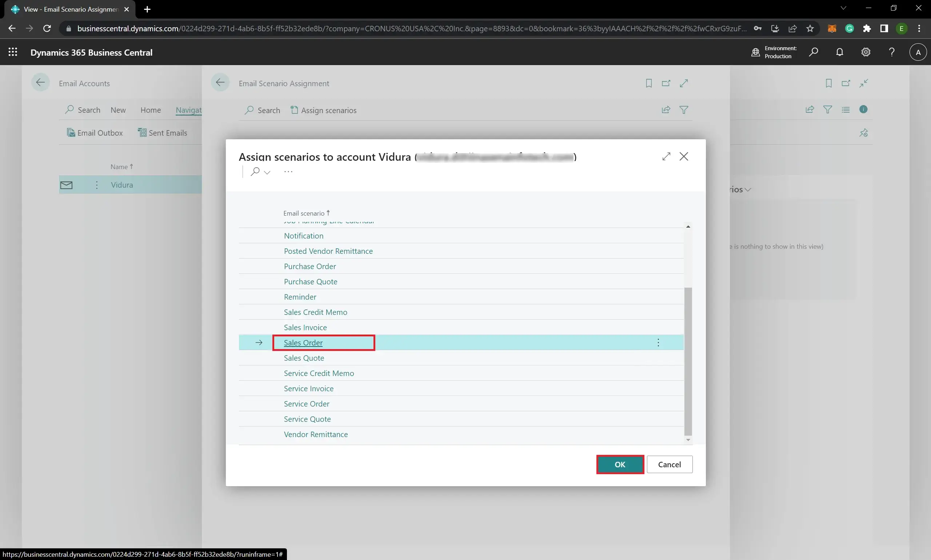Collapse the far-right background page
931x560 pixels.
click(x=863, y=83)
